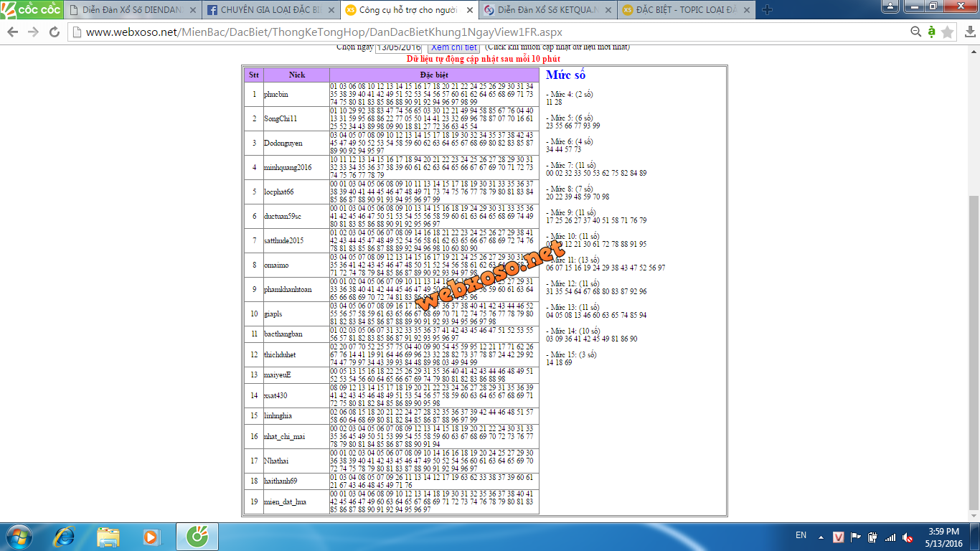Open the network signal tray icon

click(x=890, y=537)
